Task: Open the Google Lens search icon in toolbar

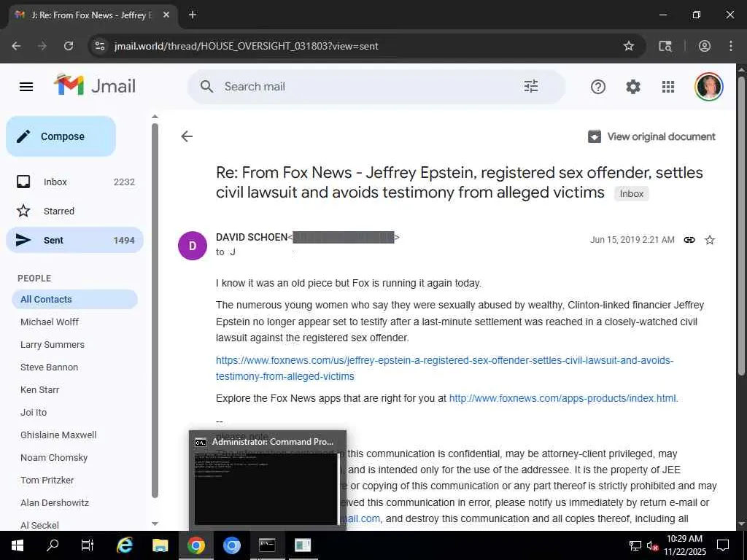Action: (x=665, y=46)
